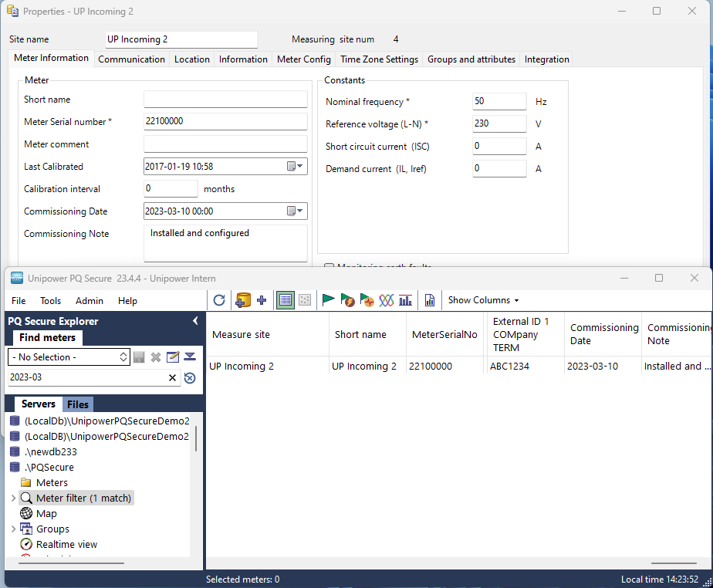Screen dimensions: 713x588
Task: Click the Demand current field
Action: click(x=499, y=168)
